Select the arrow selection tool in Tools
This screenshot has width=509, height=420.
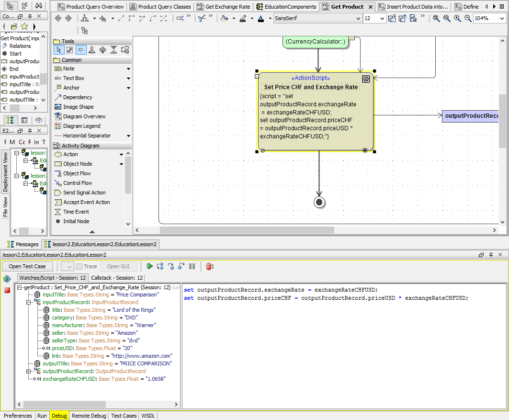click(59, 50)
